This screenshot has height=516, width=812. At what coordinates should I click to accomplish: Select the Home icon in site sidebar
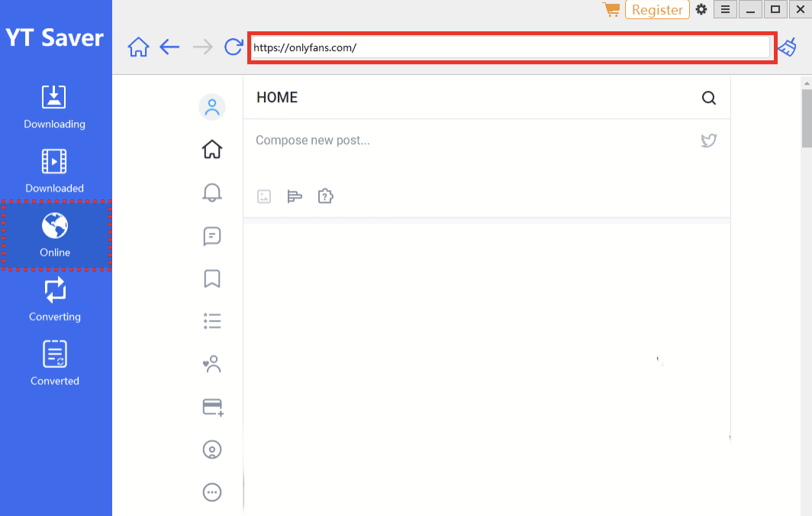pos(212,150)
